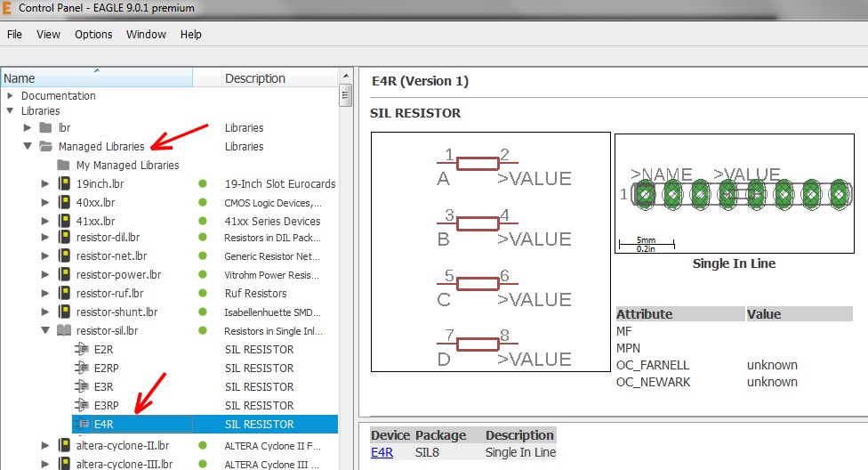Screen dimensions: 868x470
Task: Click the 40xx.lbr library book icon
Action: click(64, 202)
